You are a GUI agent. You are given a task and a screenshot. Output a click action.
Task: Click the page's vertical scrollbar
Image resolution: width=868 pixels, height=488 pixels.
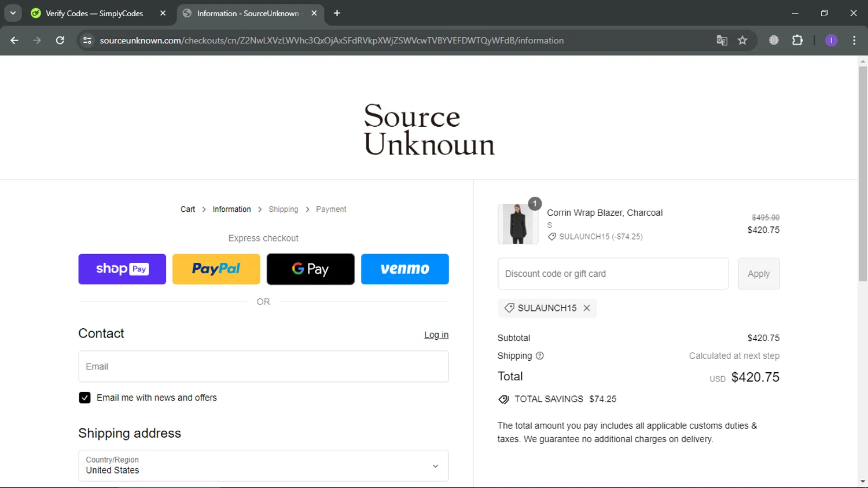863,174
